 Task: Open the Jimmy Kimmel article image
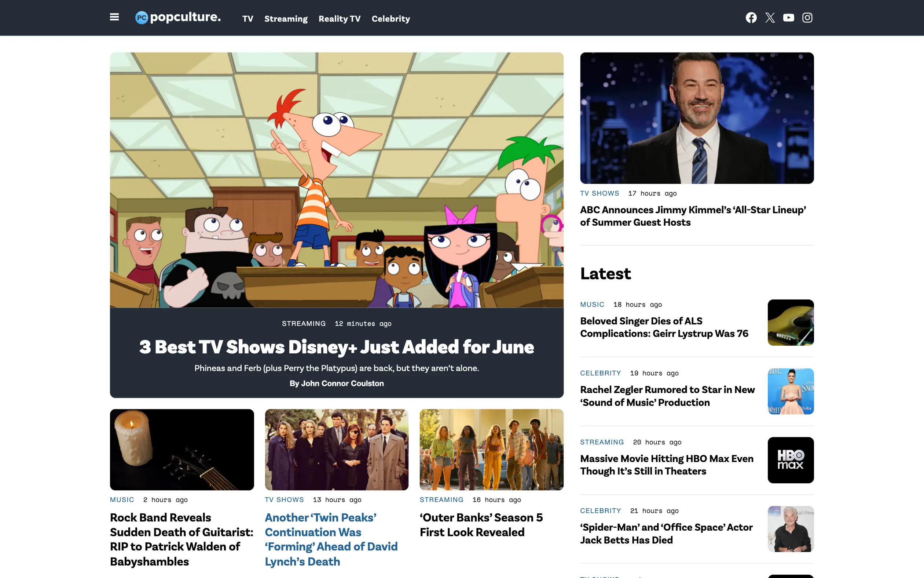(697, 118)
